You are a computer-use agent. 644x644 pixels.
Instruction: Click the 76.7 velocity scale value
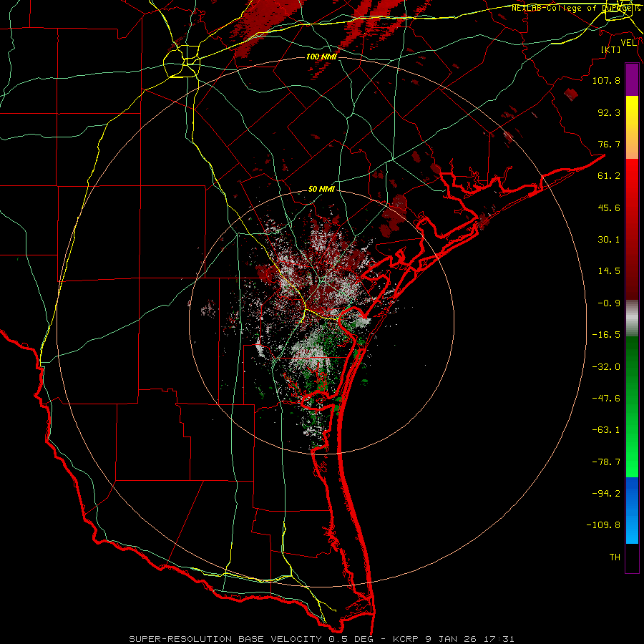point(609,144)
